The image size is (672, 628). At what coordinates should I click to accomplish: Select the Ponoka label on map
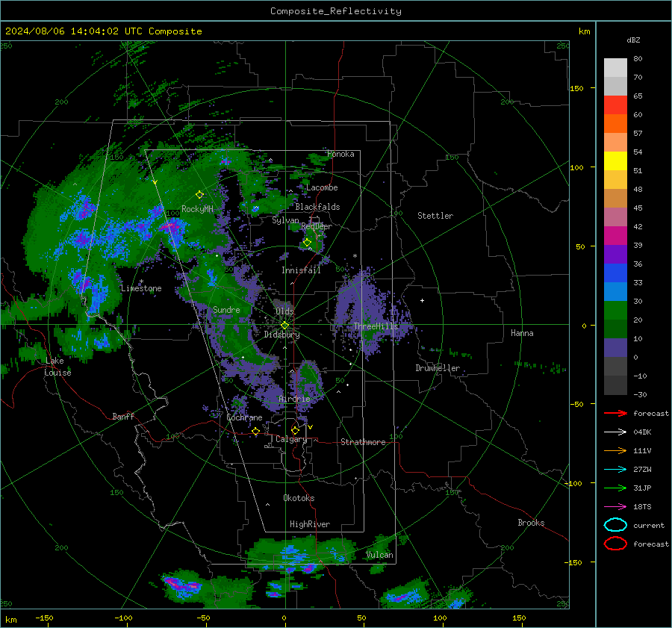(340, 154)
